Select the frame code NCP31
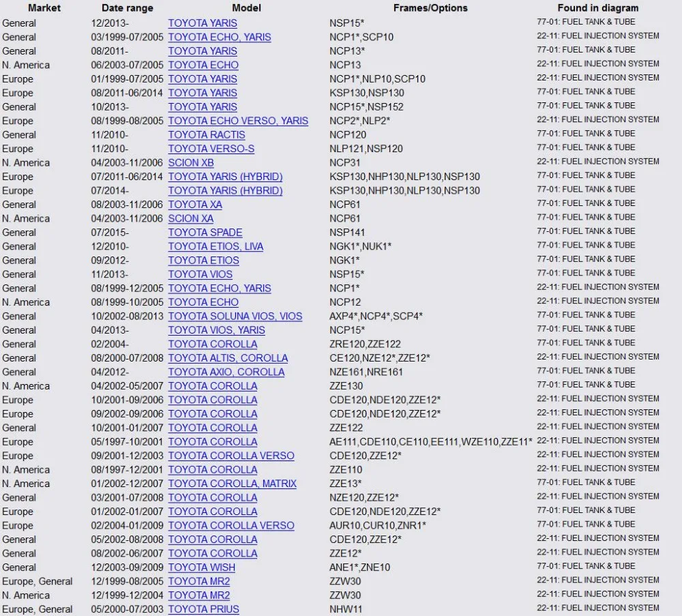682x616 pixels. pyautogui.click(x=345, y=163)
